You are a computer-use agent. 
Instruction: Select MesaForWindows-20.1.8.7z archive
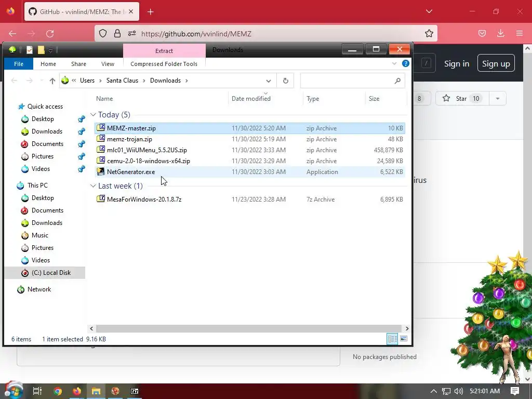(250, 199)
